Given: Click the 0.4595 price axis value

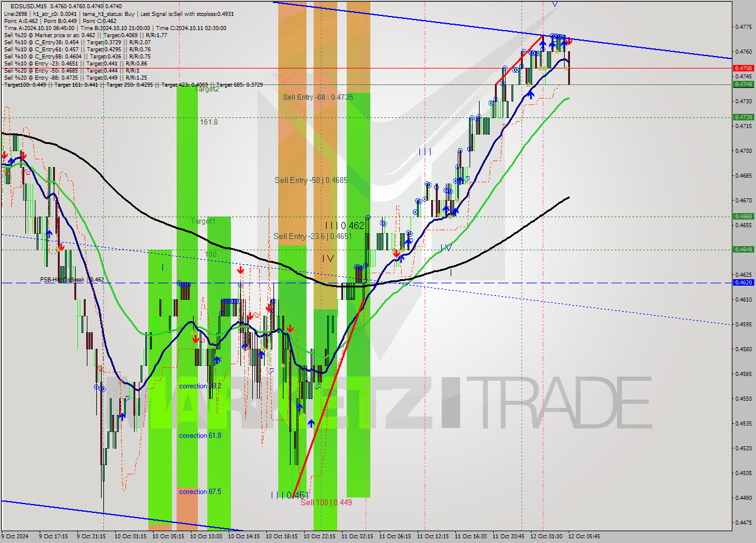Looking at the screenshot, I should coord(743,324).
